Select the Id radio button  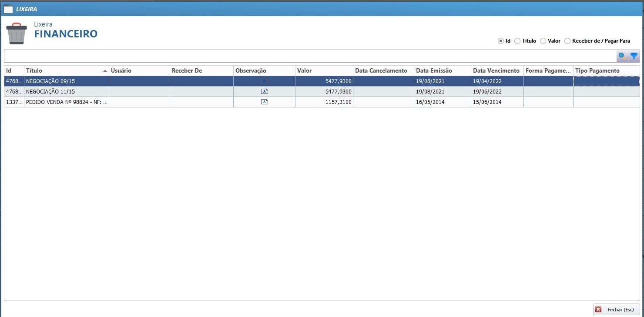point(500,41)
